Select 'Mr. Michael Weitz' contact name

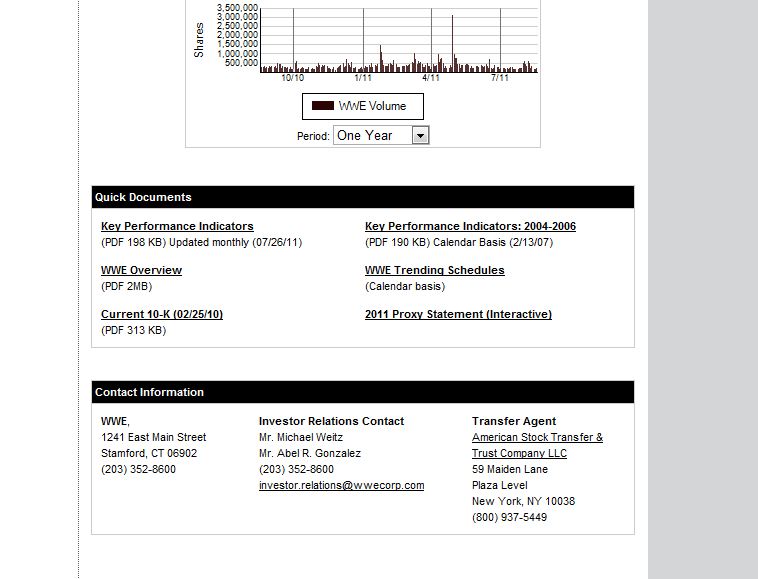point(301,437)
